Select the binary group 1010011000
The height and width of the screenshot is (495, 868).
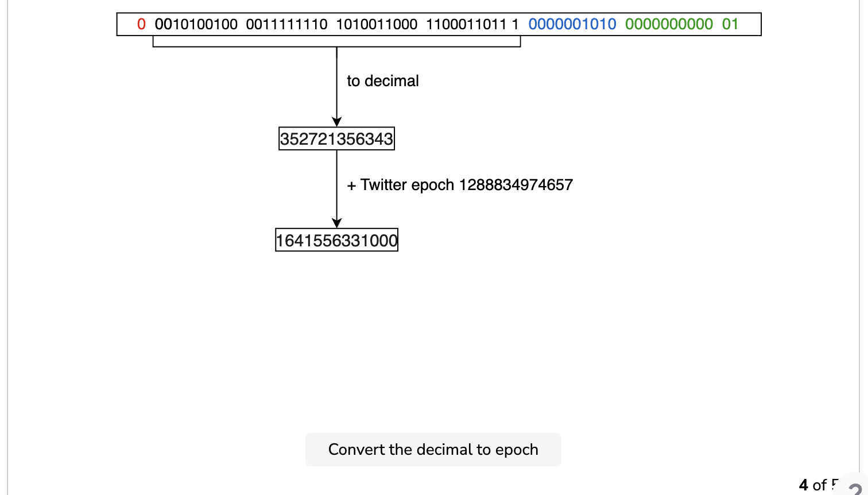coord(377,24)
